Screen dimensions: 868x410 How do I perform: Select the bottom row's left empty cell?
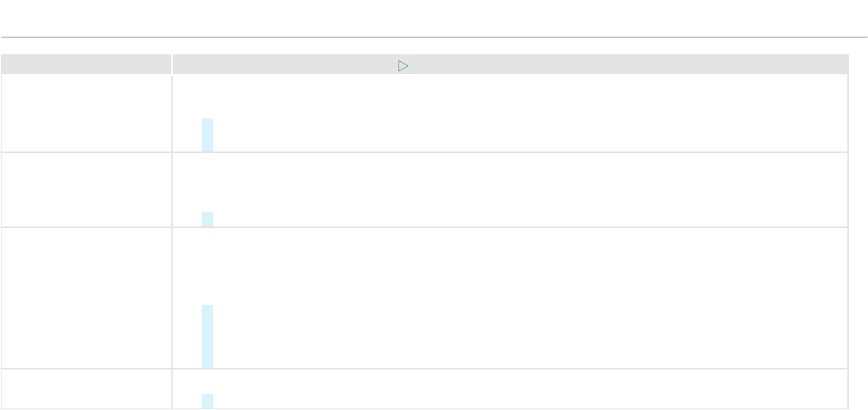tap(86, 389)
